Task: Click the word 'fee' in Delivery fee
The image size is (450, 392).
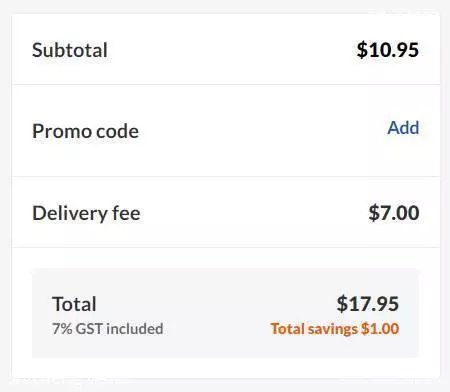Action: coord(126,213)
